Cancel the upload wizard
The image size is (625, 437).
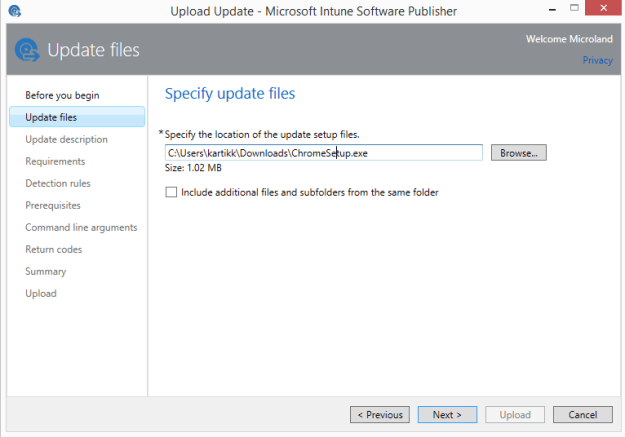(x=583, y=415)
